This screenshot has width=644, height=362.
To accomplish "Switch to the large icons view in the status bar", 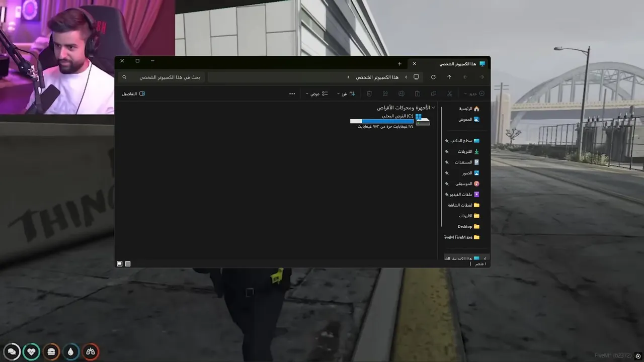I will point(120,263).
